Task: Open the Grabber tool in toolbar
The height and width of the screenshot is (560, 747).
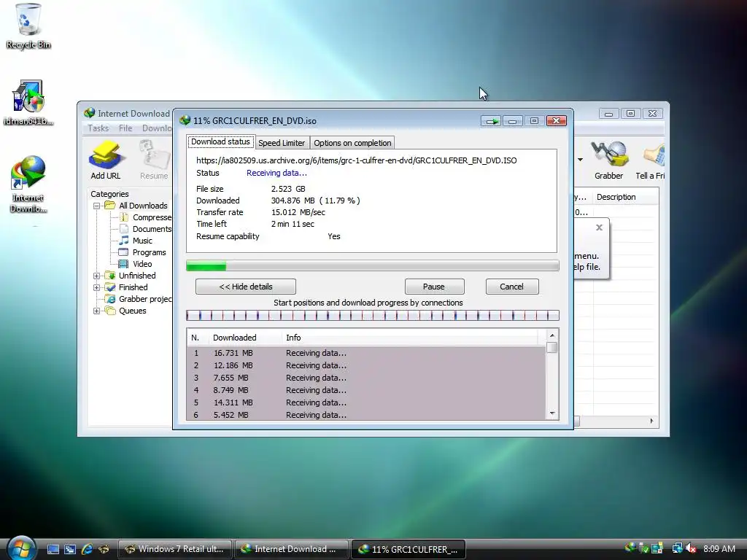Action: tap(608, 160)
